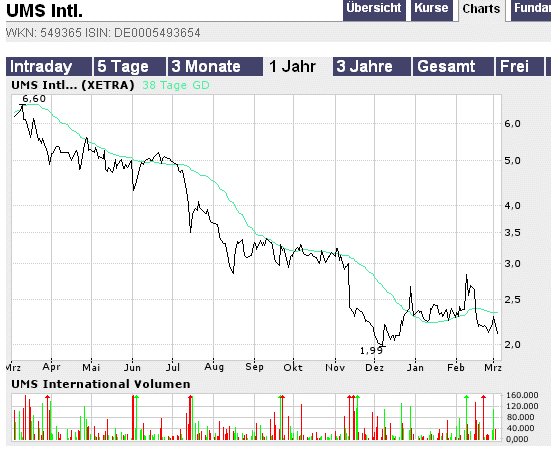Show the Intraday chart
Screen dimensions: 551x449
pyautogui.click(x=49, y=66)
